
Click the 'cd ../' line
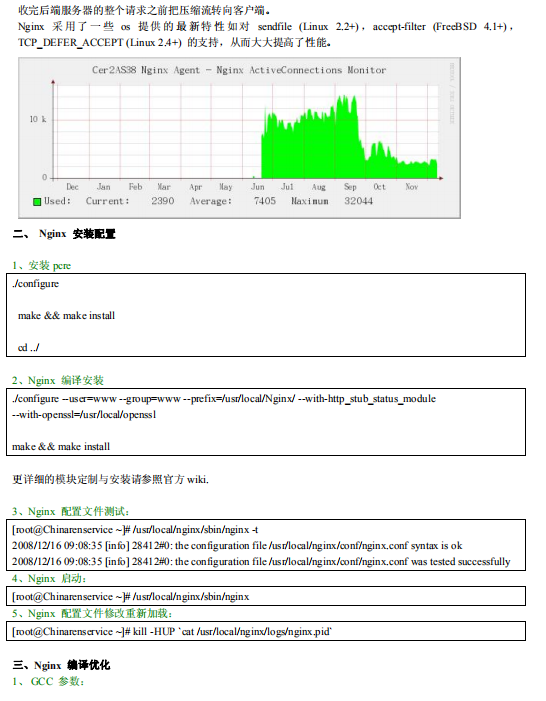(x=29, y=347)
